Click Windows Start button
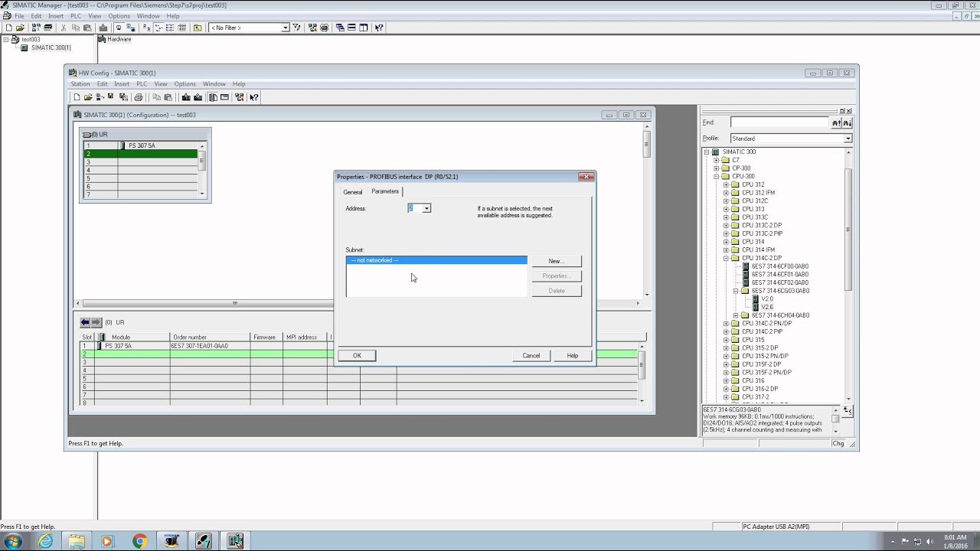 (x=12, y=541)
